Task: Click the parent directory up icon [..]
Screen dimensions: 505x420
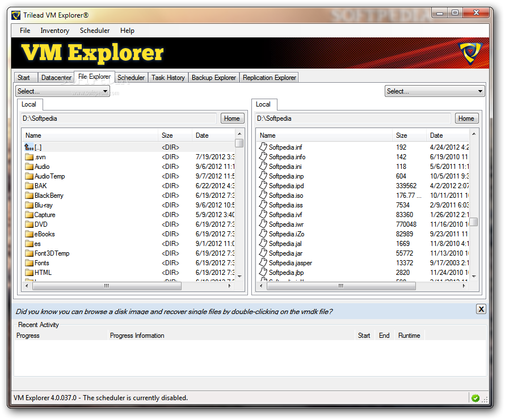Action: pyautogui.click(x=29, y=147)
